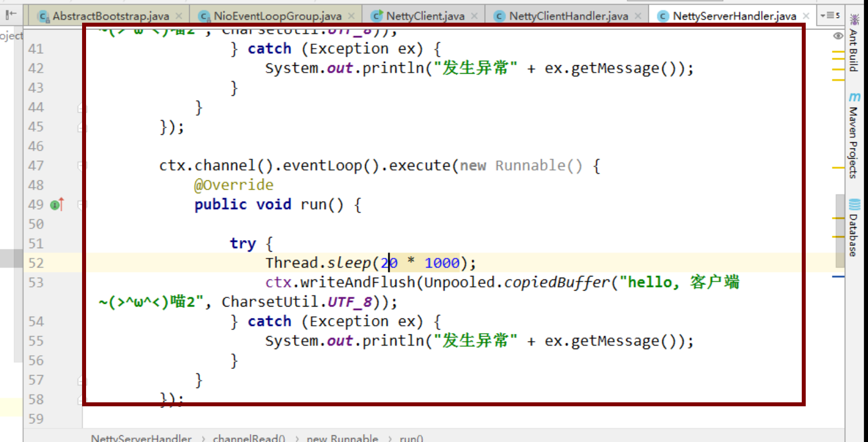This screenshot has width=868, height=442.
Task: Click the fold end marker at line 44
Action: pos(82,108)
